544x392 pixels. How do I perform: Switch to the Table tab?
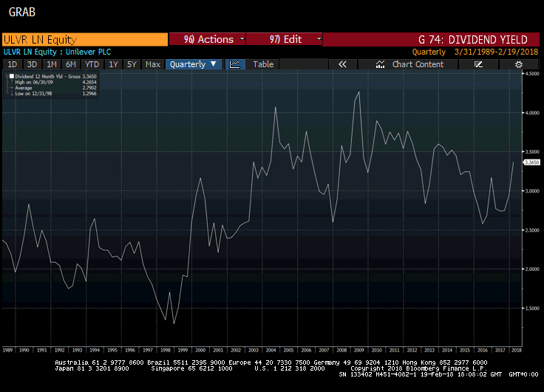263,64
